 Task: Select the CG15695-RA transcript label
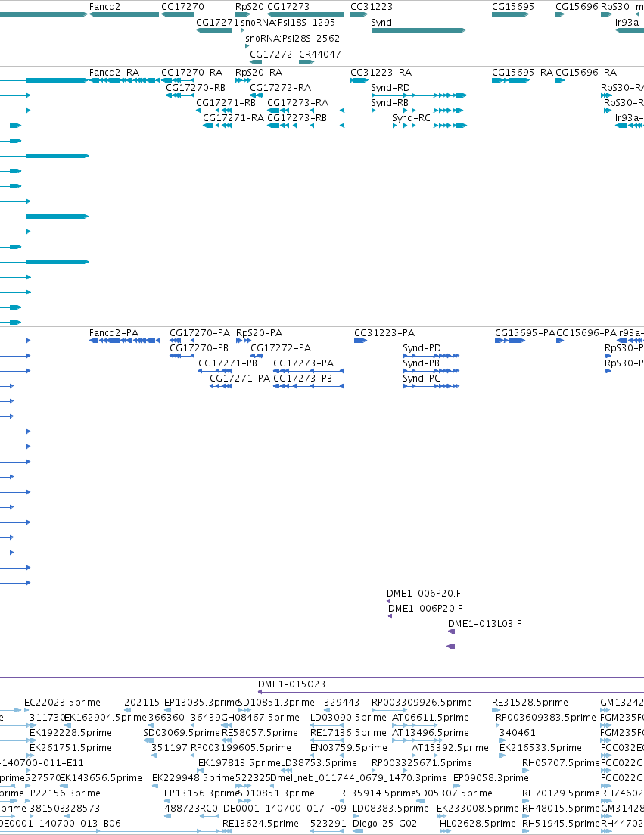coord(522,73)
